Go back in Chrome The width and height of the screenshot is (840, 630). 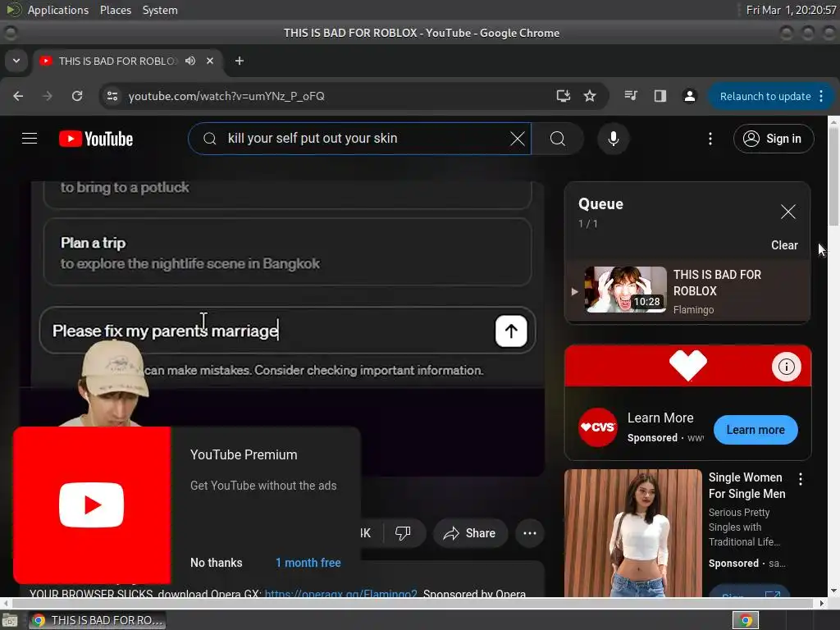[x=18, y=96]
